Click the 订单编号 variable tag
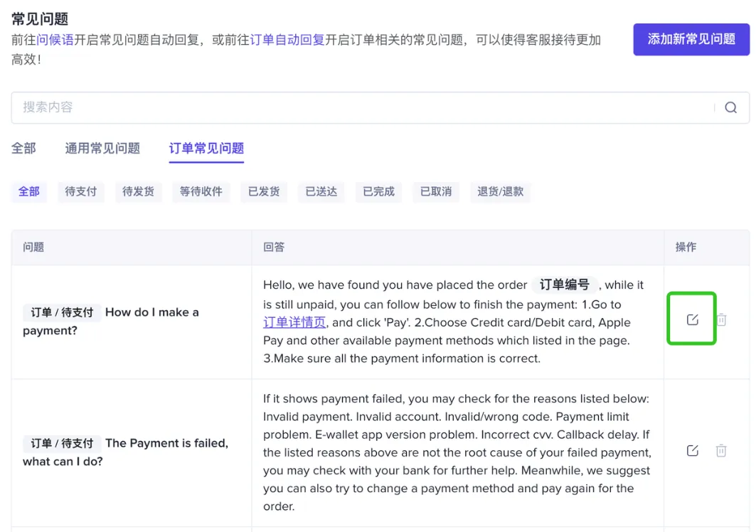Viewport: 756px width, 532px height. (x=565, y=285)
